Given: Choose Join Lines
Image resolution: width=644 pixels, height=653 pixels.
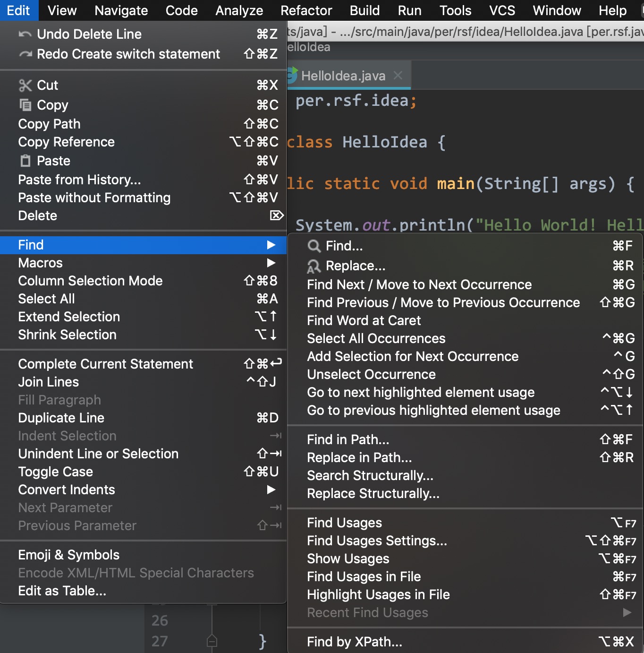Looking at the screenshot, I should point(143,382).
